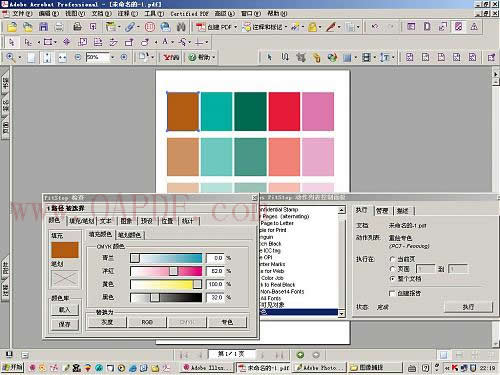Click the Yahoo Y! toolbar icon
The image size is (500, 375).
[171, 58]
